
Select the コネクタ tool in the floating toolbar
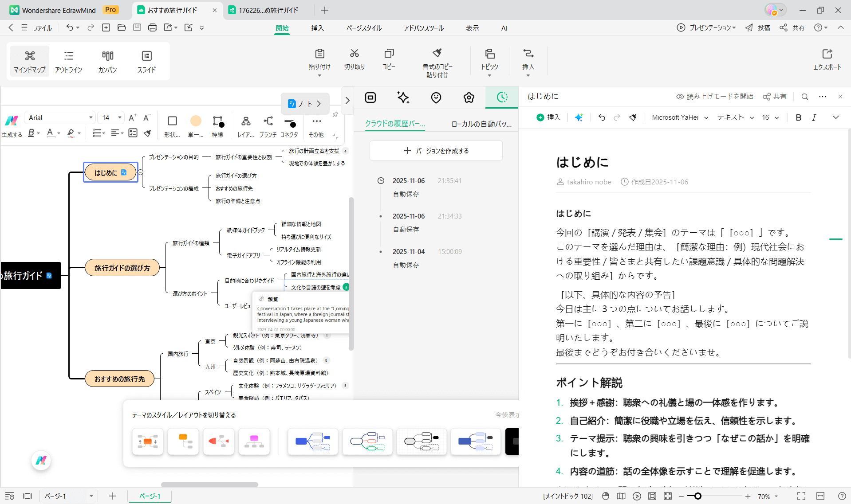pyautogui.click(x=289, y=126)
